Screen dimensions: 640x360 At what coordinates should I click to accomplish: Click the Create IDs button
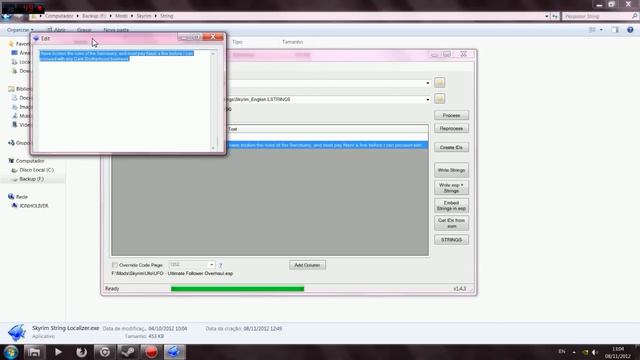pos(451,147)
